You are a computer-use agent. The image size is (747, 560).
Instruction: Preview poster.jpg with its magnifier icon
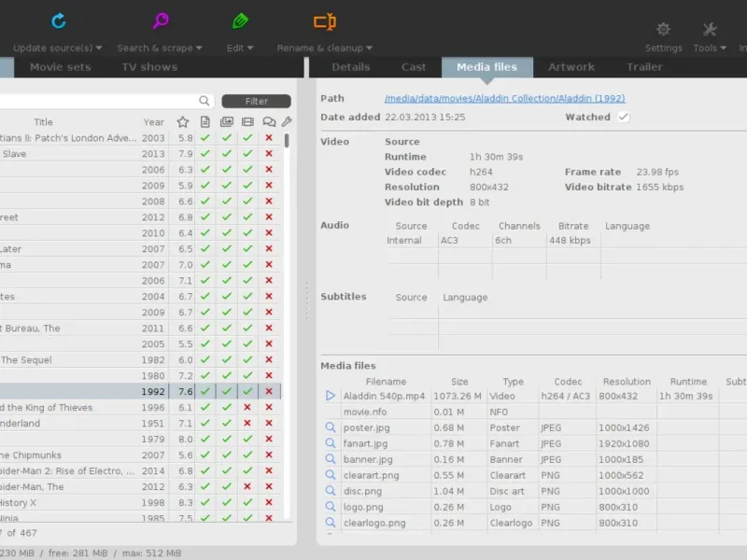(331, 427)
